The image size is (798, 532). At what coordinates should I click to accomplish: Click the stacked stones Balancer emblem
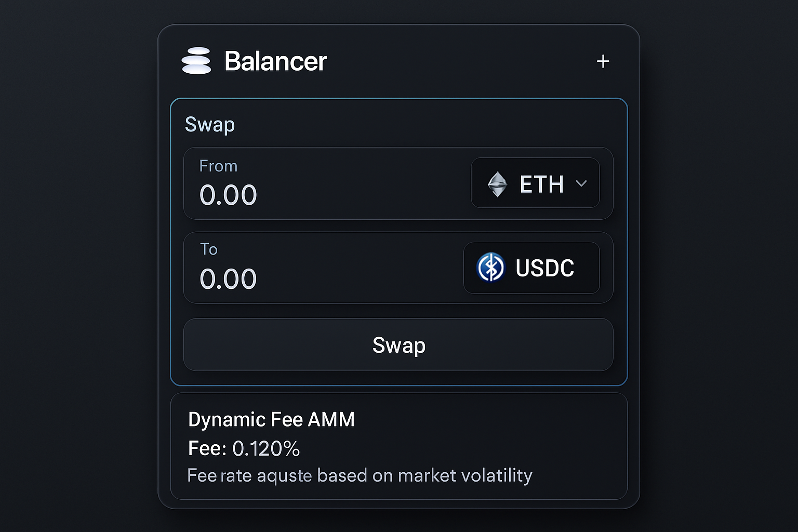pos(196,61)
